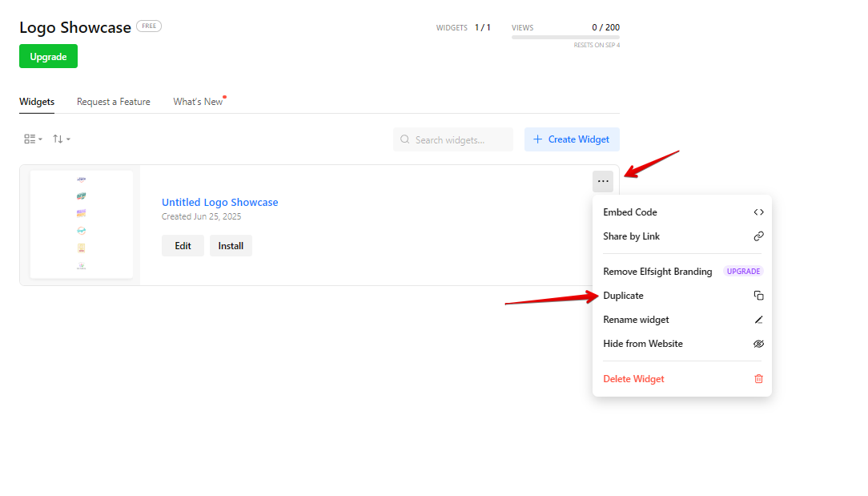The width and height of the screenshot is (868, 496).
Task: Click the plus icon in Create Widget
Action: click(537, 139)
